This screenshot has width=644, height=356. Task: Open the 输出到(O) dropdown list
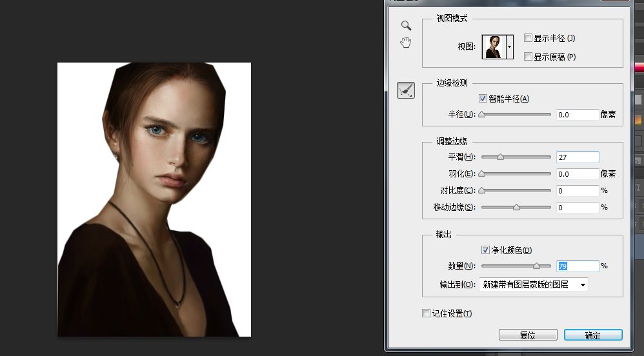534,284
